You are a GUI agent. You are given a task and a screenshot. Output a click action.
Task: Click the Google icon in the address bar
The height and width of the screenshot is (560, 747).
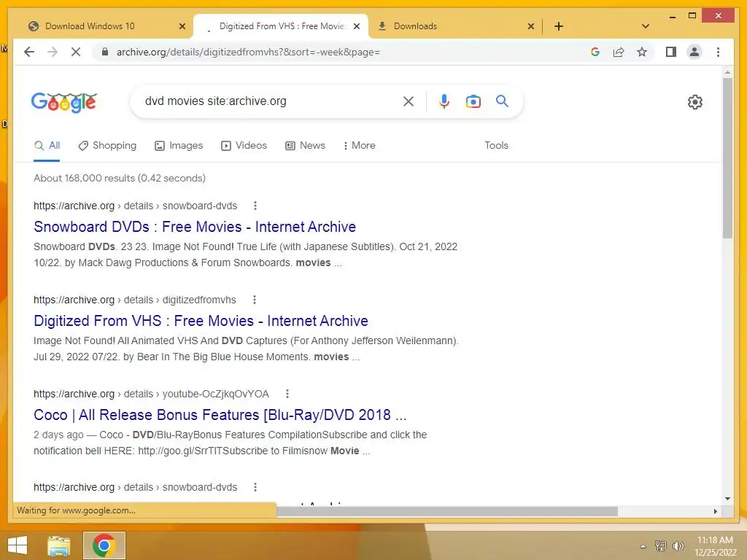(x=595, y=52)
